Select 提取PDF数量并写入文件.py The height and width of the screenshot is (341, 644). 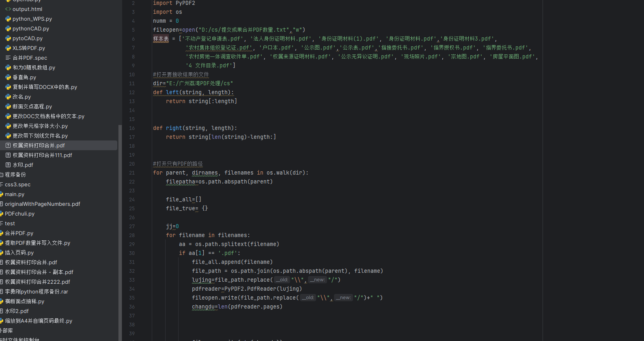[37, 243]
